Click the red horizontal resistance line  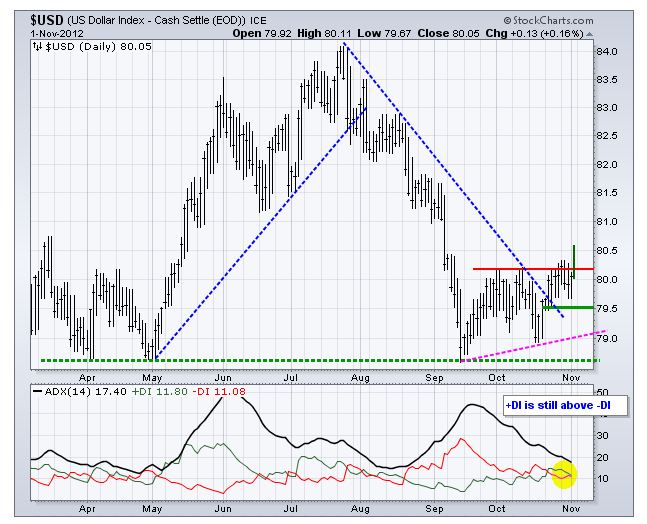[533, 269]
